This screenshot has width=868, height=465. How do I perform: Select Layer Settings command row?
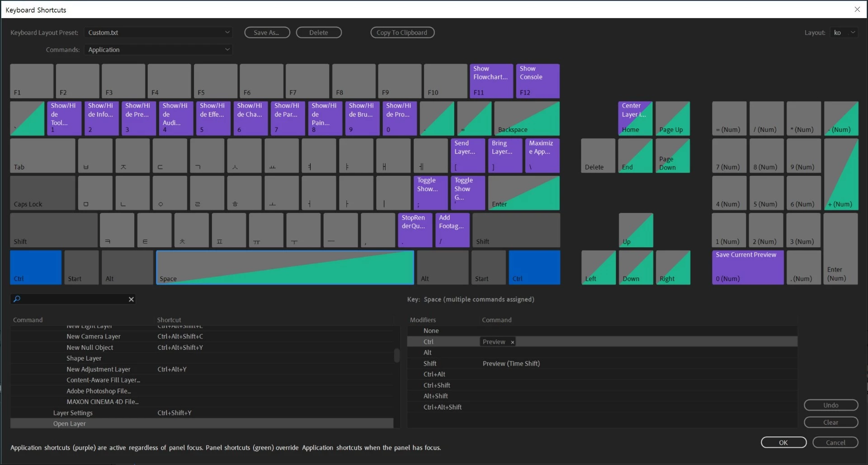tap(202, 413)
